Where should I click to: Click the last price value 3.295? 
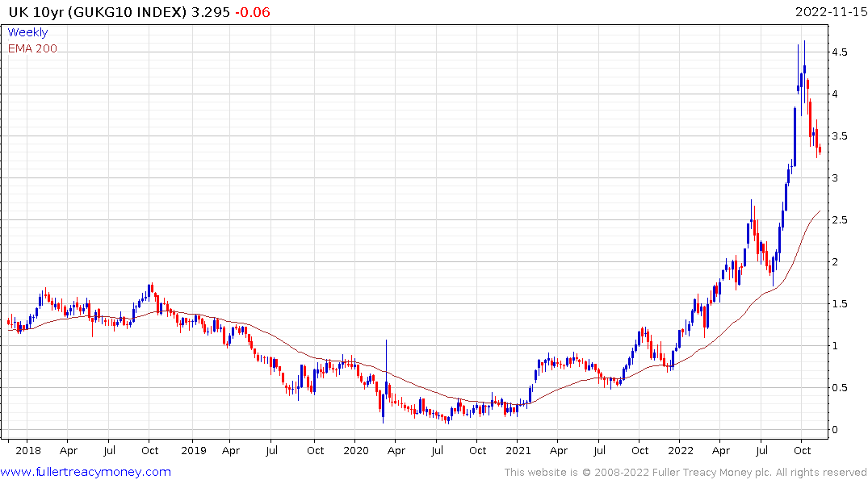(x=211, y=12)
